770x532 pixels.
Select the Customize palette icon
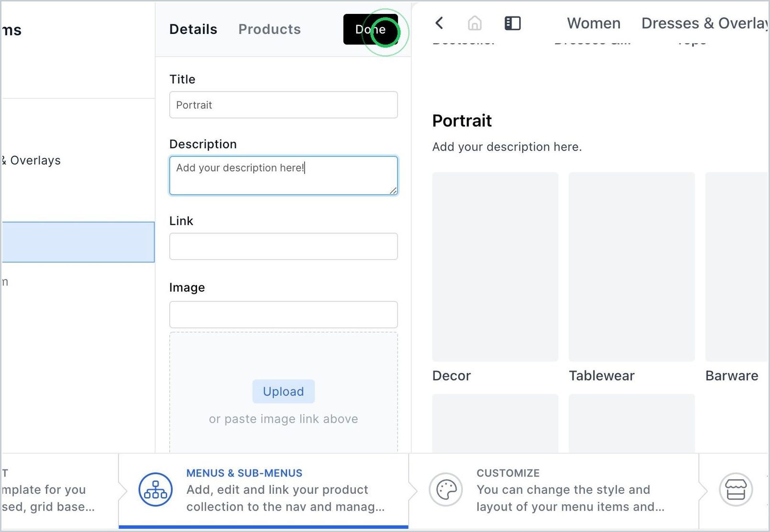click(x=446, y=489)
